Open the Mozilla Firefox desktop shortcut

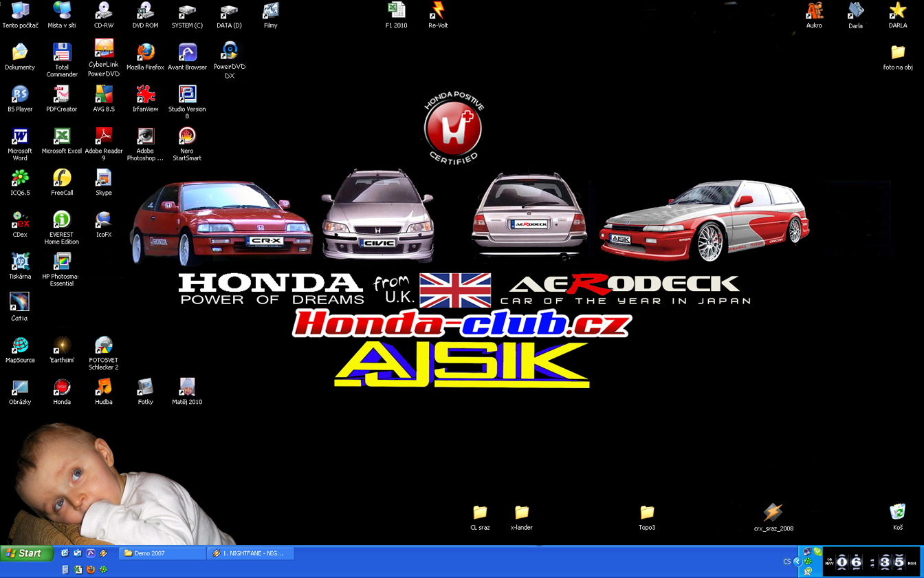[x=145, y=53]
